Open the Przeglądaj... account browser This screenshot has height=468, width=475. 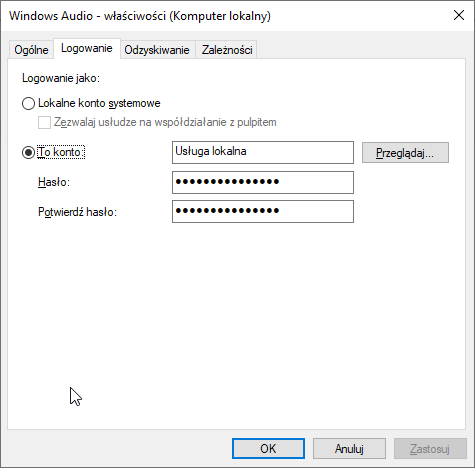(x=405, y=153)
